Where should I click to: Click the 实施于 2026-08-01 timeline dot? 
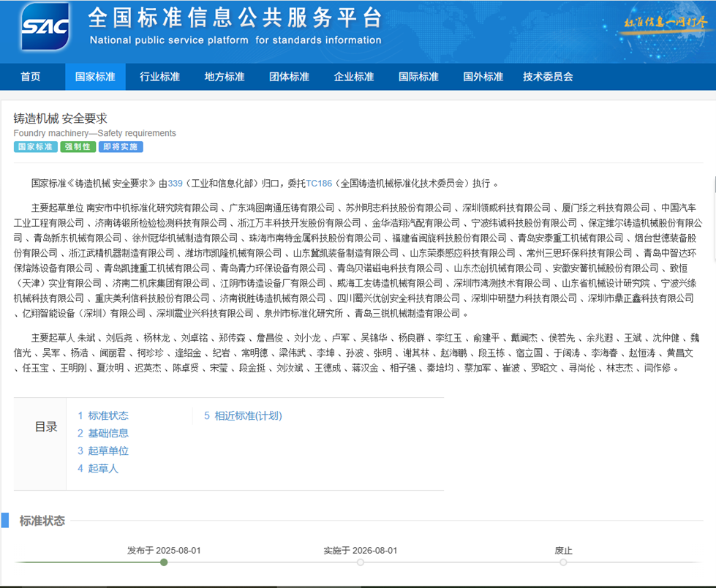click(361, 562)
